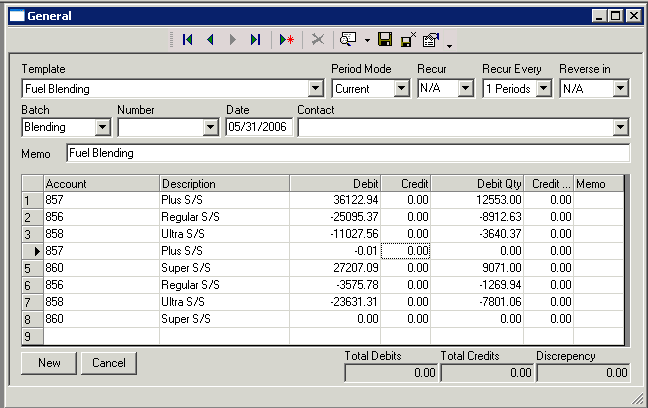Click the Cancel button
This screenshot has width=648, height=408.
tap(109, 363)
